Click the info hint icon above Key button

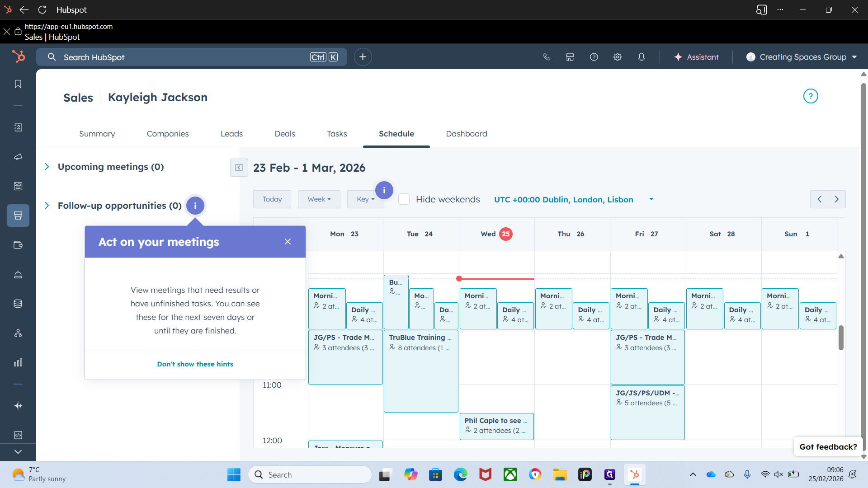tap(384, 190)
